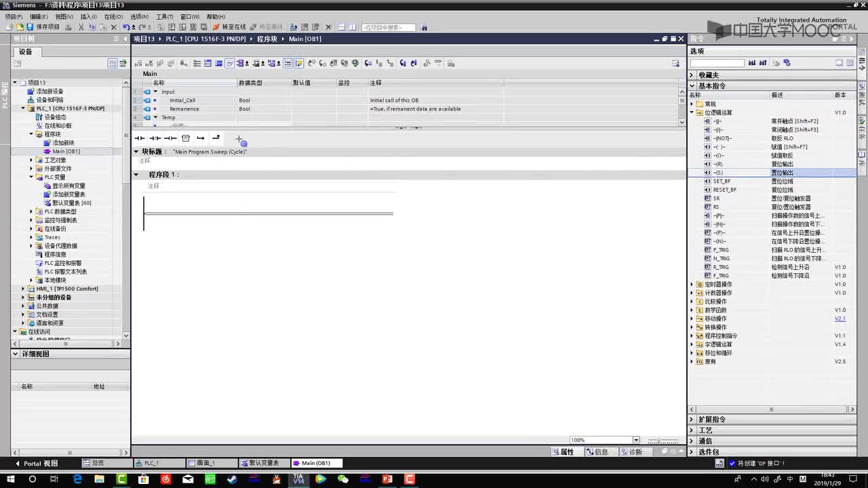Open the 帮助(H) menu
The width and height of the screenshot is (868, 488).
216,16
